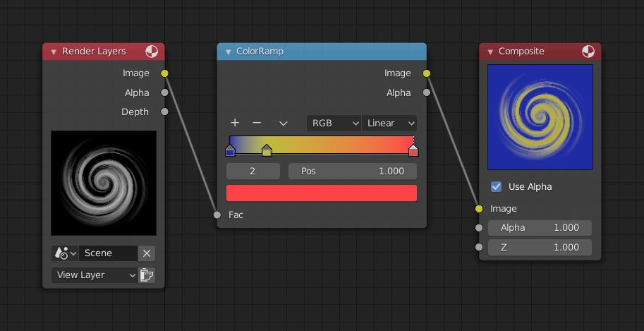Click the Composite Alpha input socket
Viewport: 644px width, 331px height.
[x=479, y=228]
